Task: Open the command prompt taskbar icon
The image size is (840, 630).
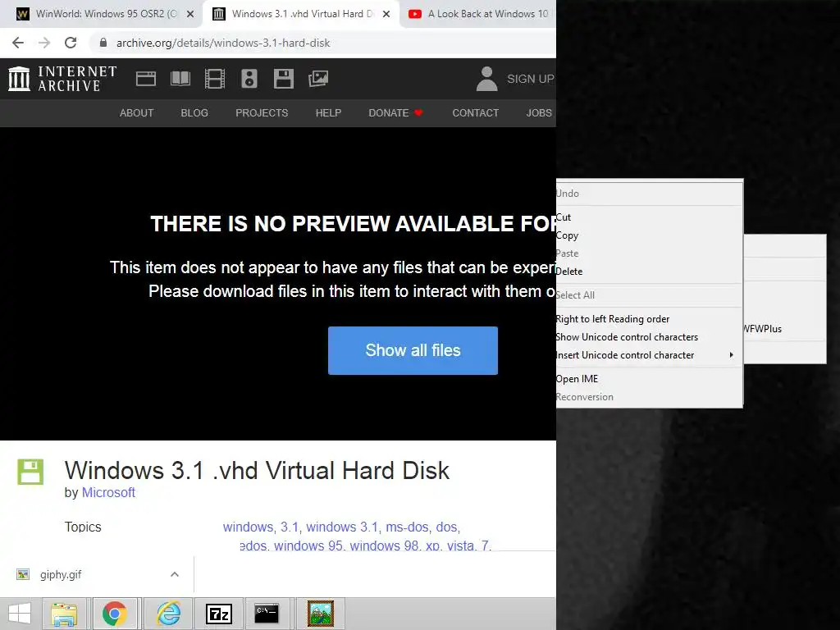Action: coord(267,614)
